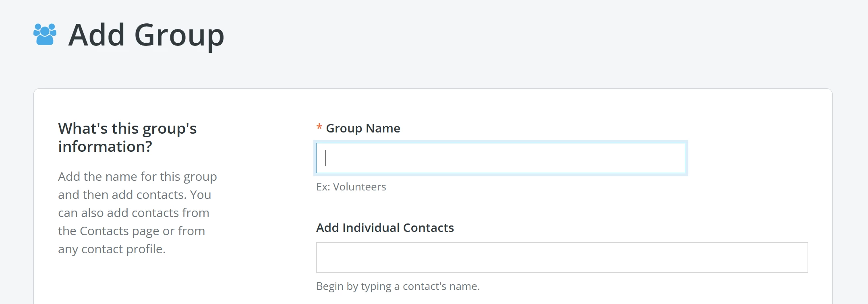Select the Add Individual Contacts heading
This screenshot has width=868, height=304.
click(x=385, y=227)
